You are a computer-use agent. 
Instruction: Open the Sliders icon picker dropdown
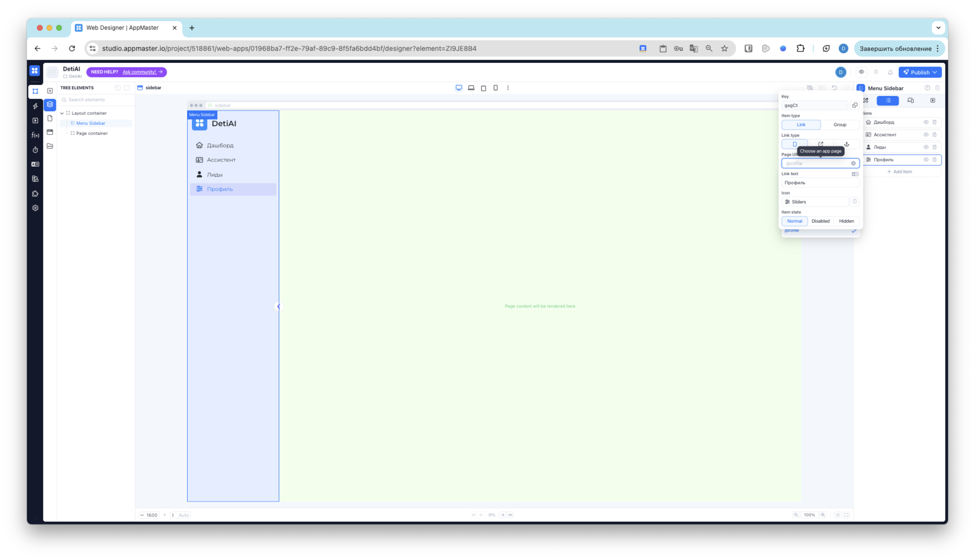[815, 202]
